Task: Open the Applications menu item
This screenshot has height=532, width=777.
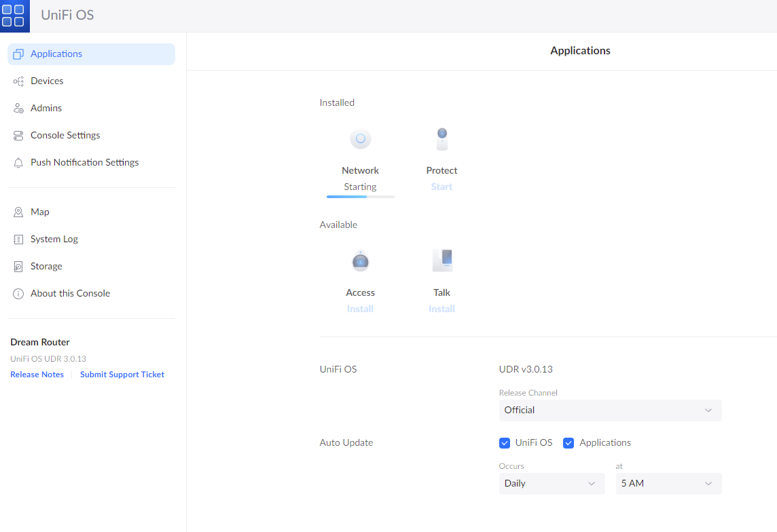Action: (91, 54)
